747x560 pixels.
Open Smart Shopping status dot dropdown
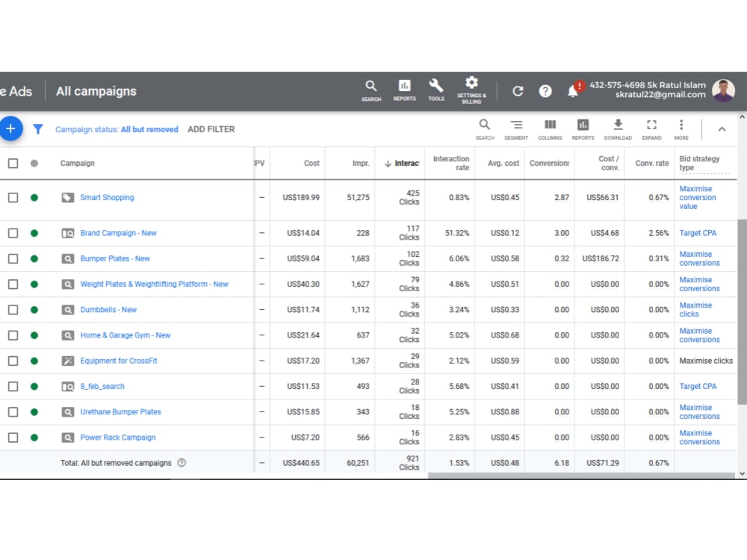(x=34, y=198)
